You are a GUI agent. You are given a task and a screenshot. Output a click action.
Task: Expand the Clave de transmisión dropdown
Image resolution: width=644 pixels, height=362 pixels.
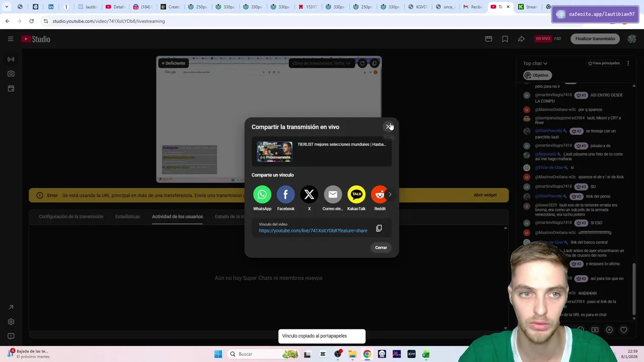pos(321,63)
